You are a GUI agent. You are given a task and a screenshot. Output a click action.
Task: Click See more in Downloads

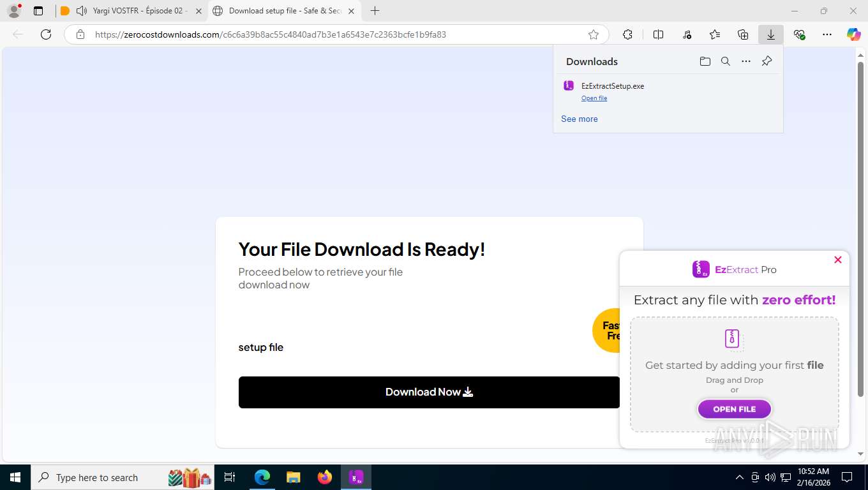pos(580,119)
